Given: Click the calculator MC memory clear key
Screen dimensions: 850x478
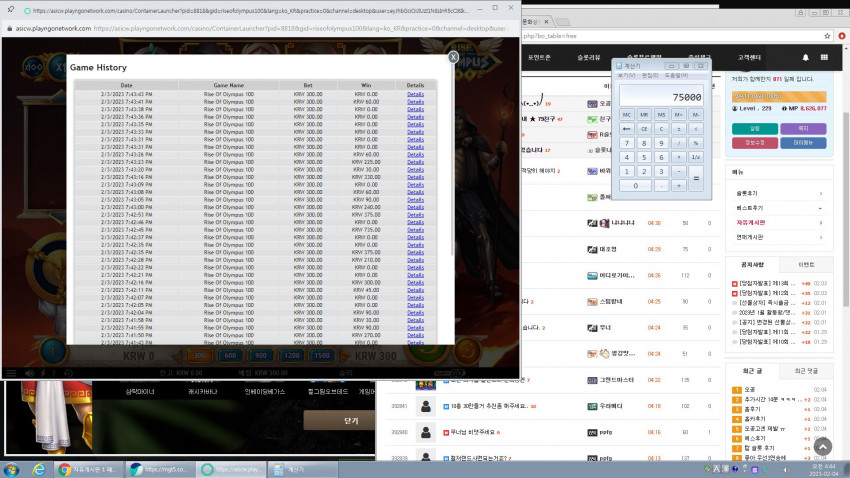Looking at the screenshot, I should 627,115.
